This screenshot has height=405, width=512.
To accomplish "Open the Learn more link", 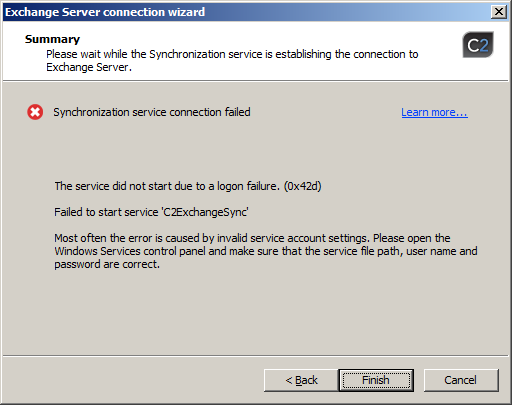I will coord(434,112).
